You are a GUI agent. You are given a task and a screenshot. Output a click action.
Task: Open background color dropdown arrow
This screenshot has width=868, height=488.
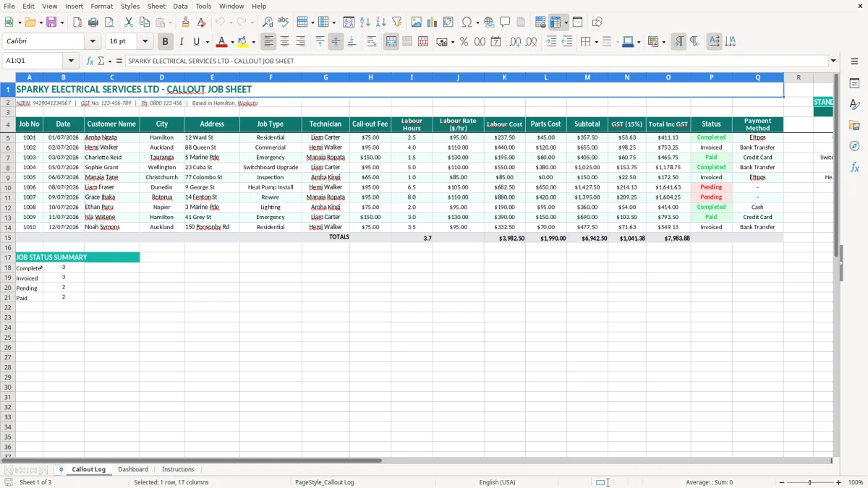click(x=253, y=42)
